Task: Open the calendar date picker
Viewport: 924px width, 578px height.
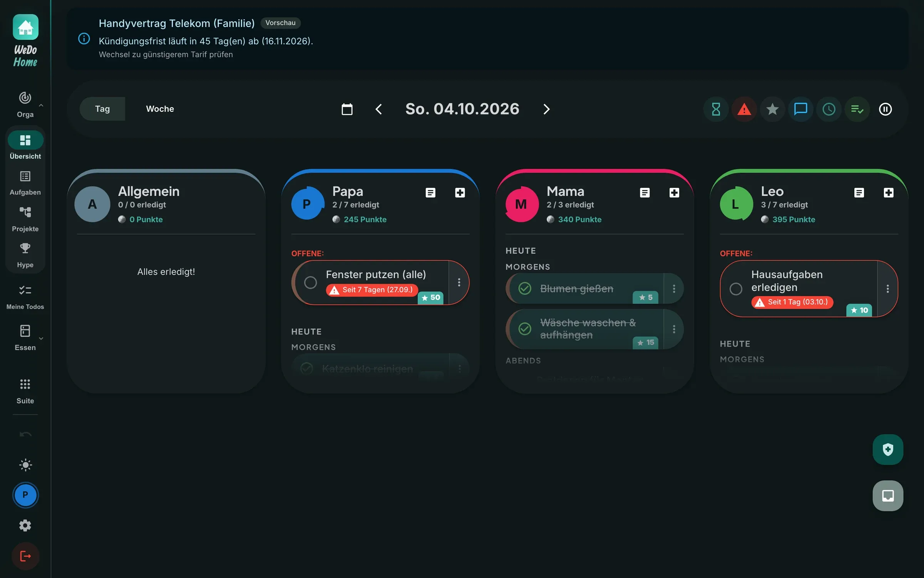Action: 347,109
